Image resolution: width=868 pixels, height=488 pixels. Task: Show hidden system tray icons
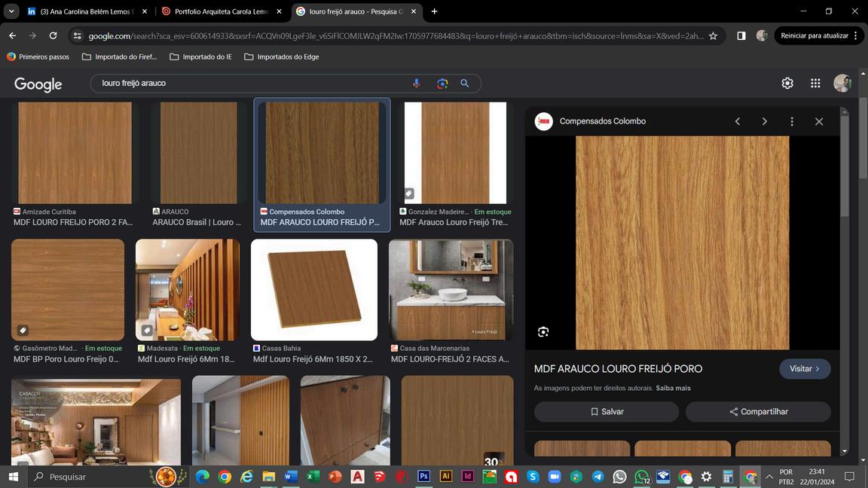tap(769, 477)
